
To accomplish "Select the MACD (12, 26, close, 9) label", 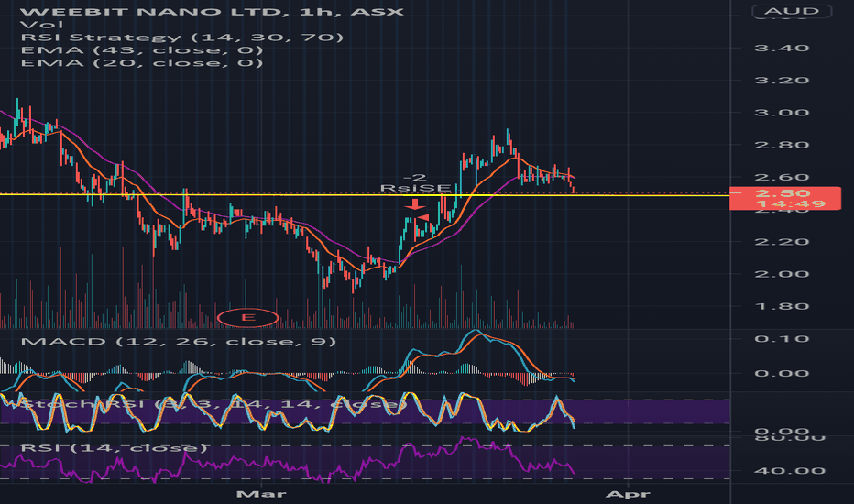I will click(x=178, y=342).
